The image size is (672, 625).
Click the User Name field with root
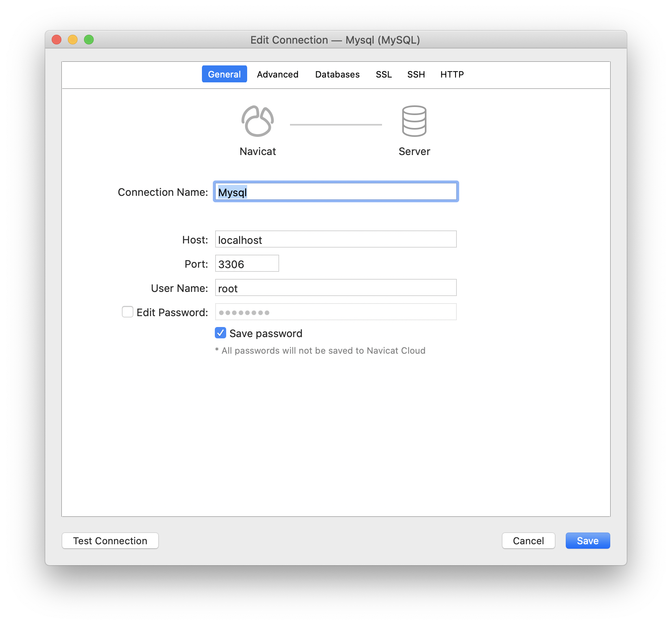(336, 287)
